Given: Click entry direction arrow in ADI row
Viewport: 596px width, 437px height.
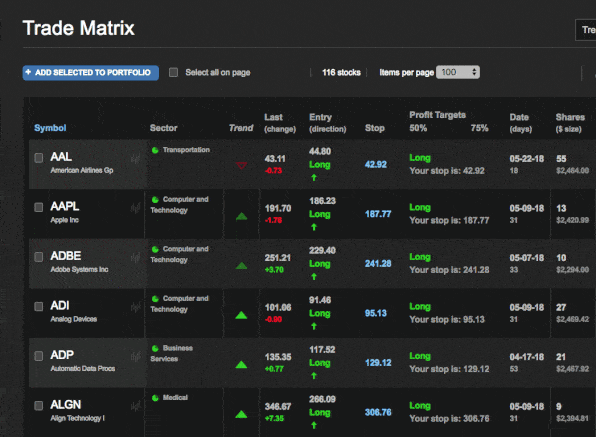Looking at the screenshot, I should pyautogui.click(x=314, y=326).
